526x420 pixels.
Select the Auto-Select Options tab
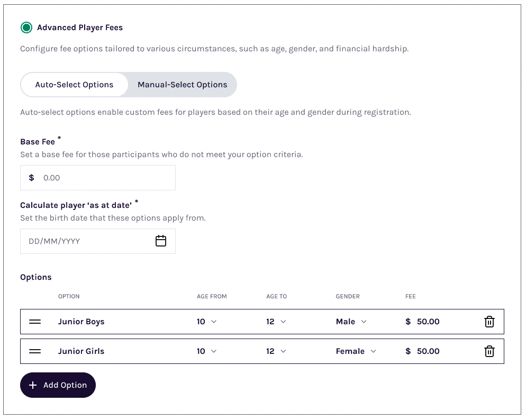click(x=74, y=85)
